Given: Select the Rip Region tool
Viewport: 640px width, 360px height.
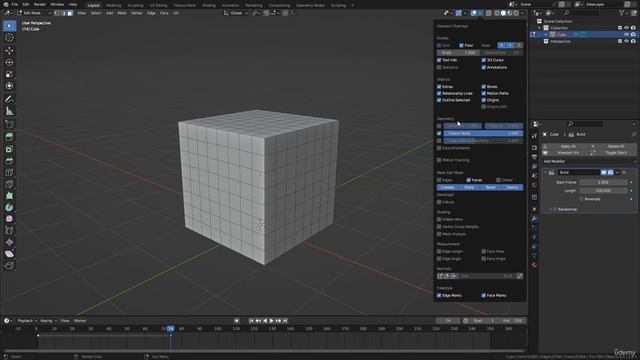Looking at the screenshot, I should (9, 266).
